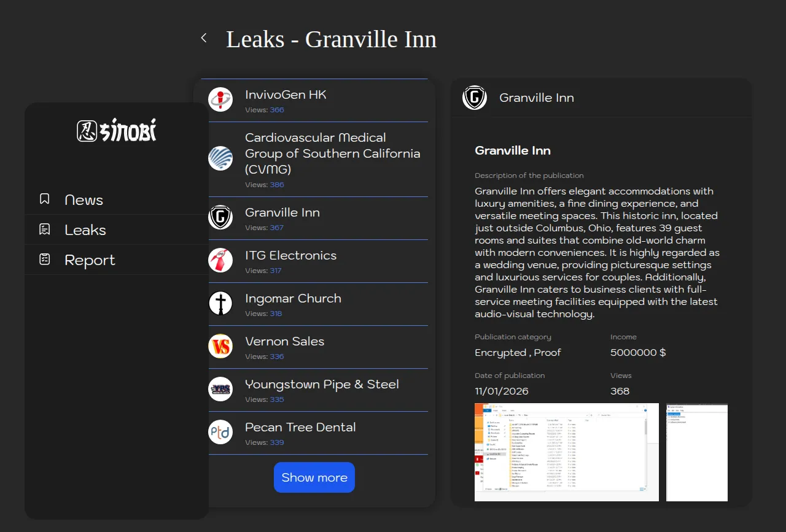Open the file explorer screenshot thumbnail
Viewport: 786px width, 532px height.
click(566, 452)
